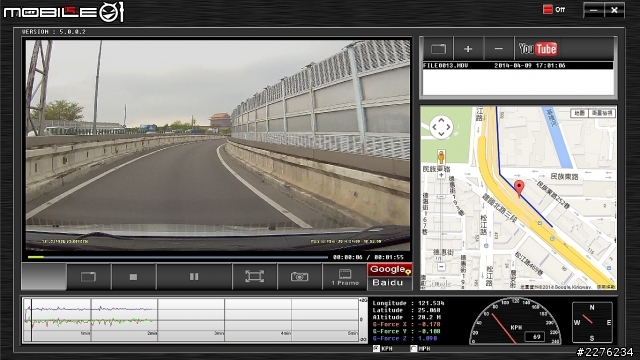Zoom in the map with plus
The width and height of the screenshot is (640, 360).
(441, 175)
